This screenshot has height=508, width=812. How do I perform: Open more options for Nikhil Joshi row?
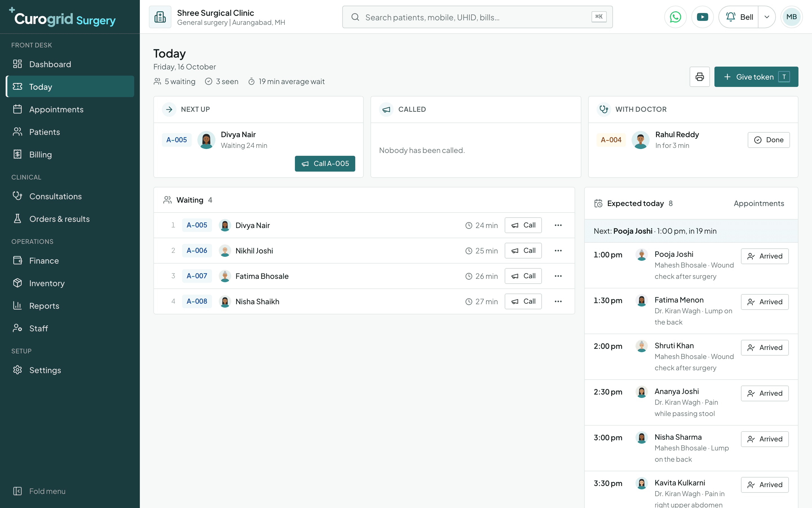coord(558,251)
